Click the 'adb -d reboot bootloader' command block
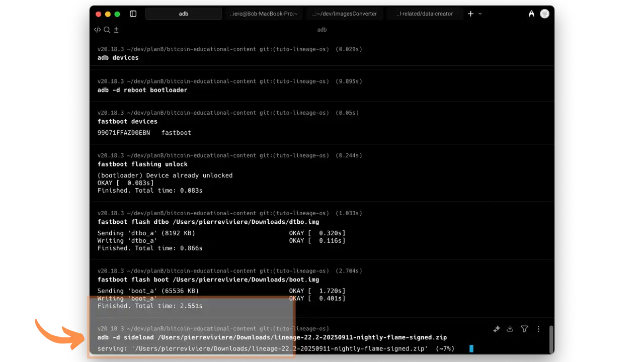Viewport: 644px width, 362px height. pos(142,90)
